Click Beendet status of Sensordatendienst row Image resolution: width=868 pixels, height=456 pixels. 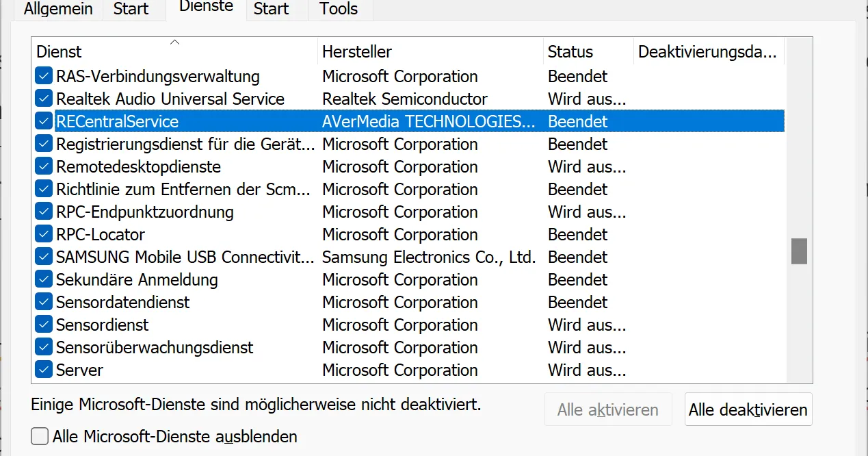coord(578,302)
